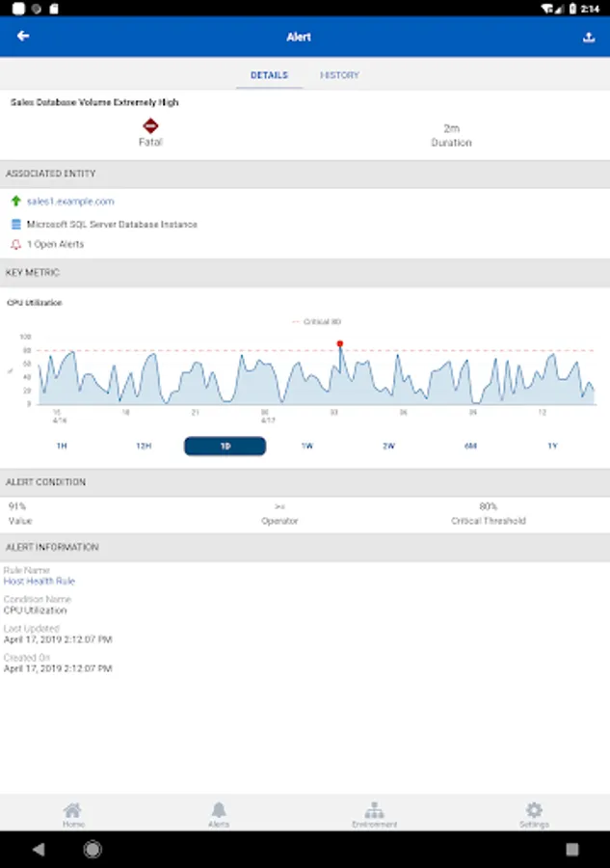Tap the back arrow icon
Image resolution: width=610 pixels, height=868 pixels.
[x=23, y=36]
